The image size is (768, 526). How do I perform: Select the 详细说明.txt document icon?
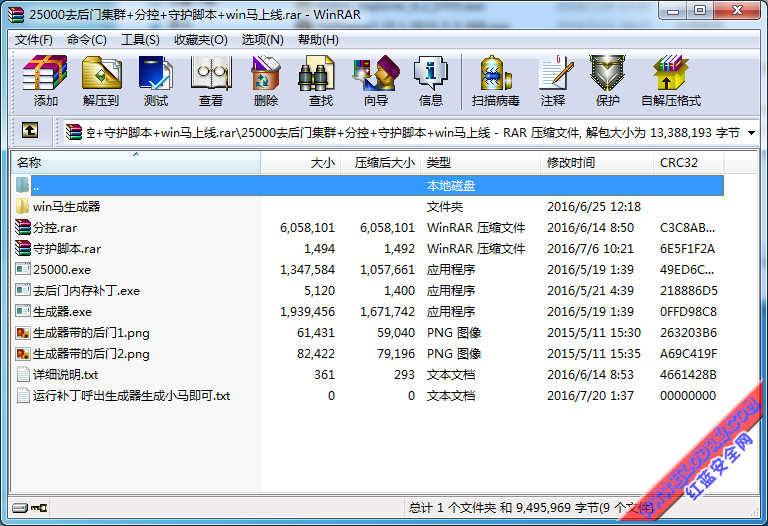coord(23,374)
